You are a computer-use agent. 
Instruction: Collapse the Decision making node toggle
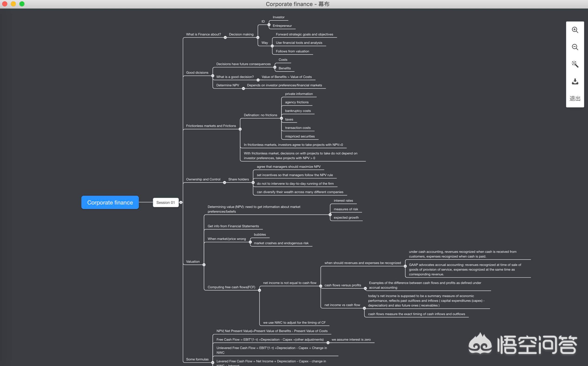[258, 38]
